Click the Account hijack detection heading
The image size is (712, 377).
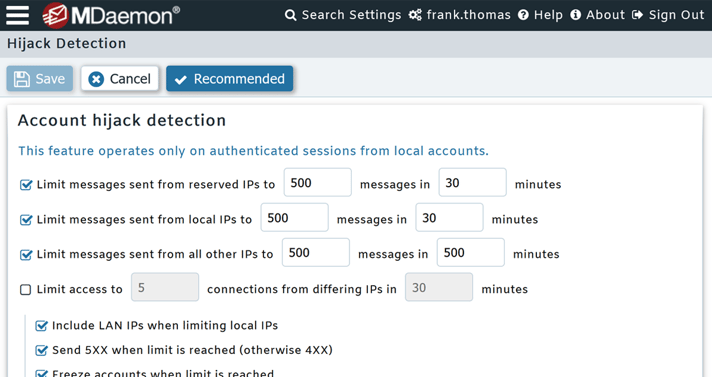[x=122, y=121]
